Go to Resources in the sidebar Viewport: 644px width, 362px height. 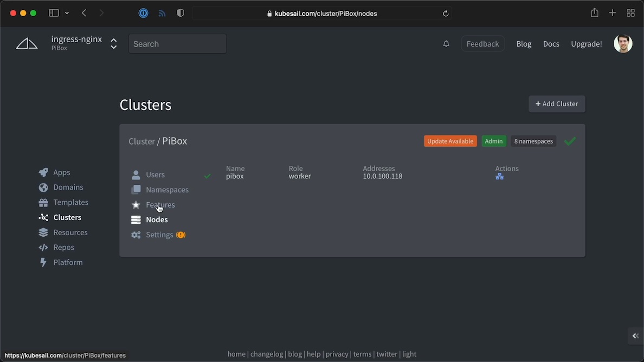coord(70,232)
